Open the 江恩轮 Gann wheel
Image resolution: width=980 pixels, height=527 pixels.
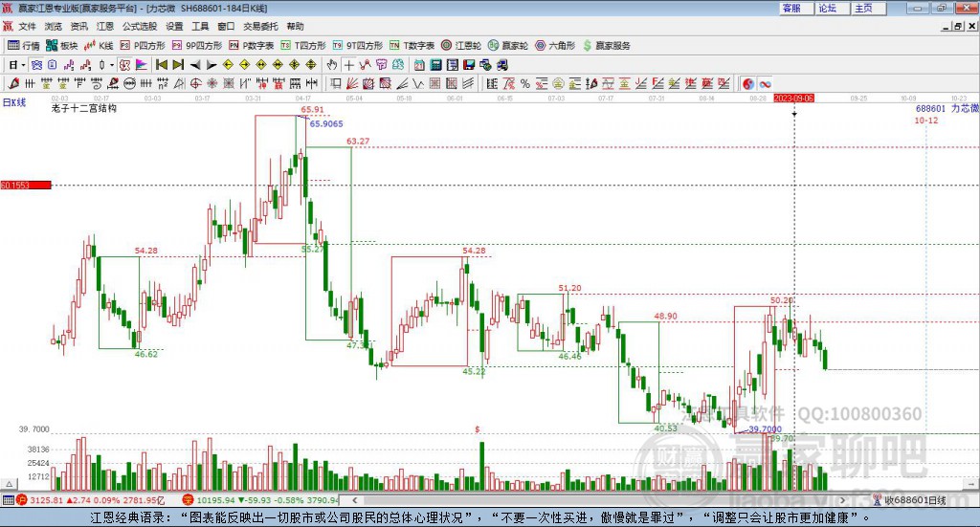(461, 46)
